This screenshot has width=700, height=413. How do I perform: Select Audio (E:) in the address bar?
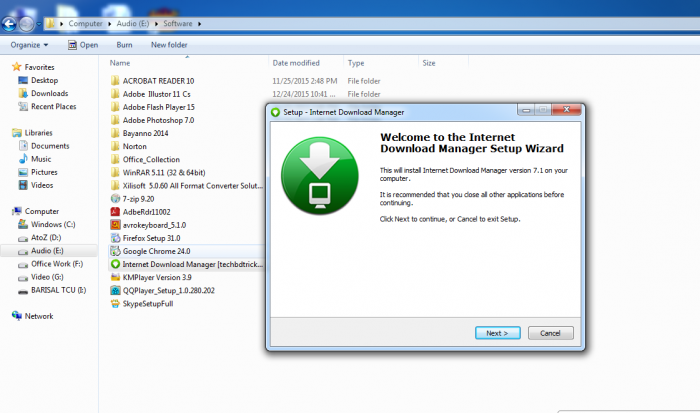point(133,24)
